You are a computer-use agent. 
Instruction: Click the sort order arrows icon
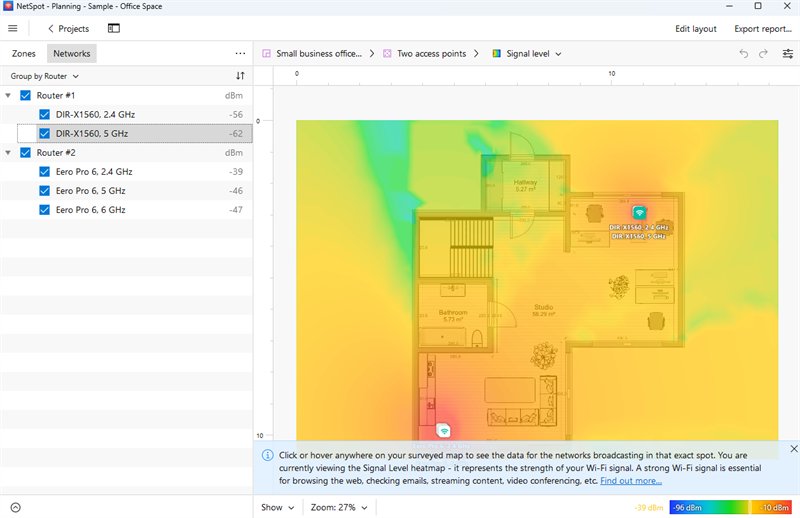coord(240,76)
